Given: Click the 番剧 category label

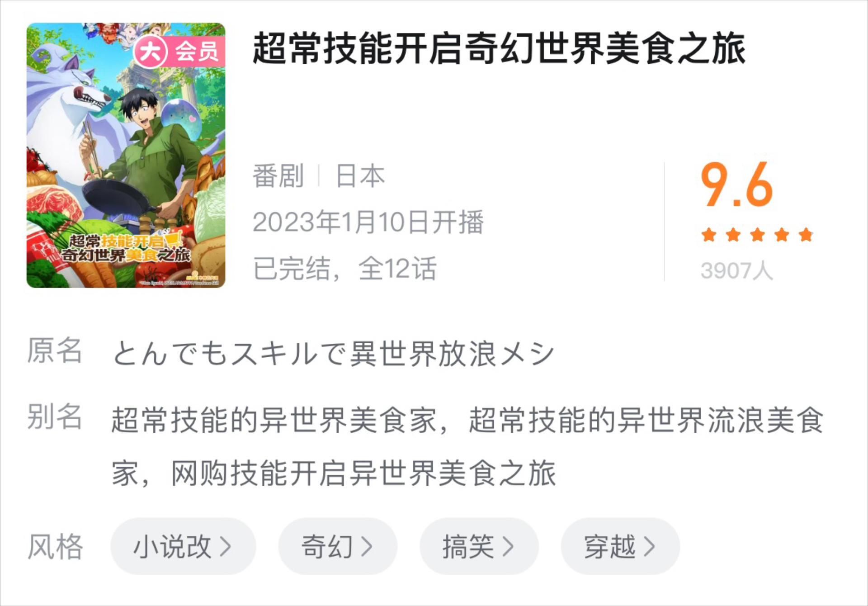Looking at the screenshot, I should [278, 175].
